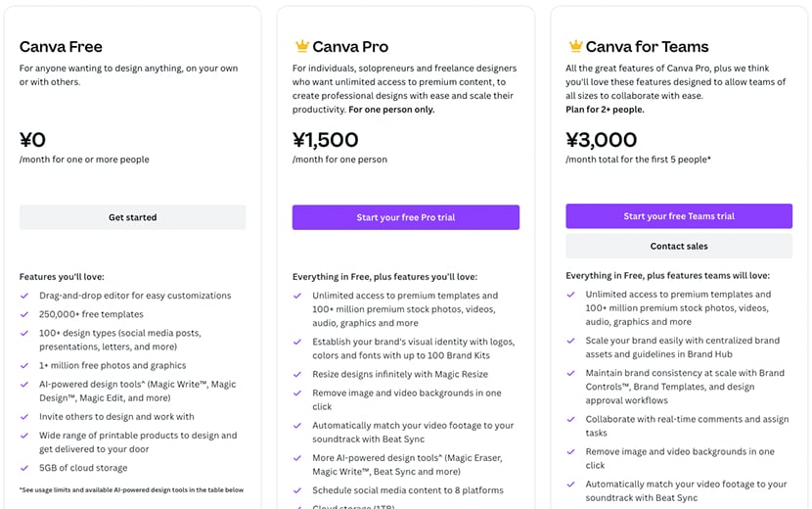The image size is (812, 509).
Task: Click checkmark next to Magic Resize feature
Action: pos(298,374)
